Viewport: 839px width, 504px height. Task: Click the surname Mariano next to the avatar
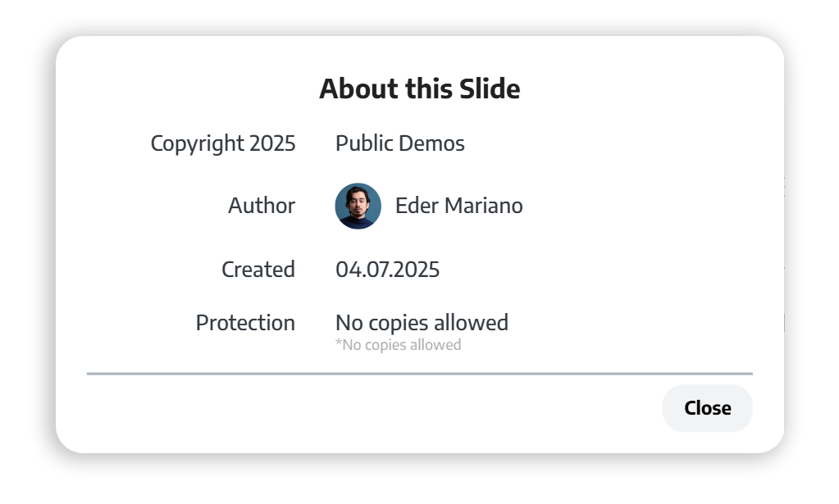point(484,206)
